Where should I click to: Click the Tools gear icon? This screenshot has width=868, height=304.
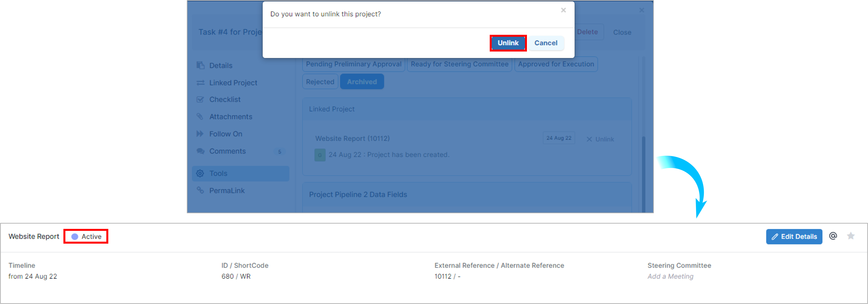pos(200,173)
